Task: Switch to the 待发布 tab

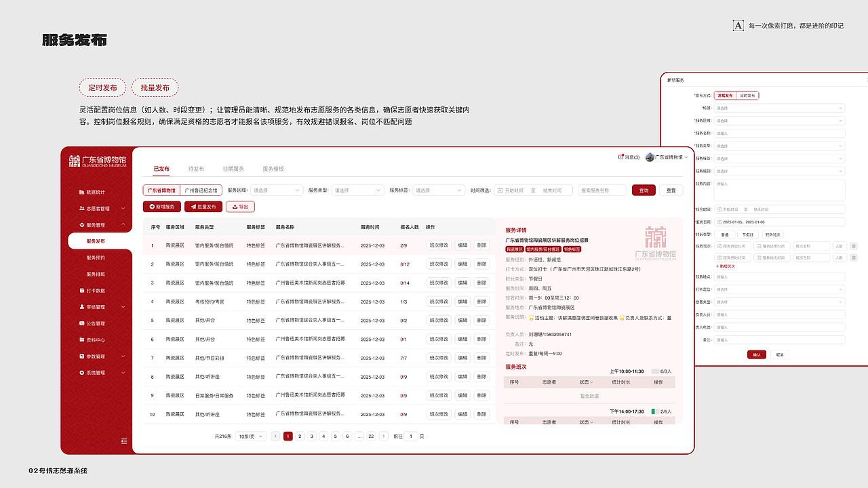Action: click(196, 169)
